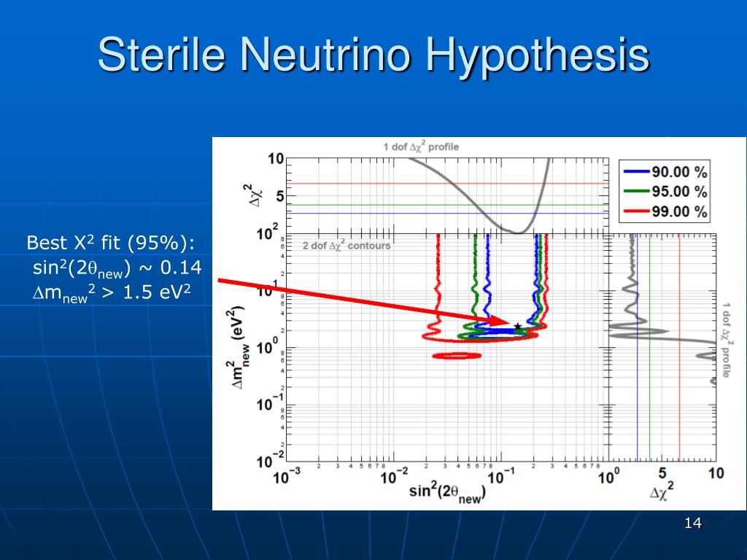This screenshot has height=560, width=747.
Task: Click the 'Δχ²' axis title under right panel
Action: pyautogui.click(x=662, y=491)
